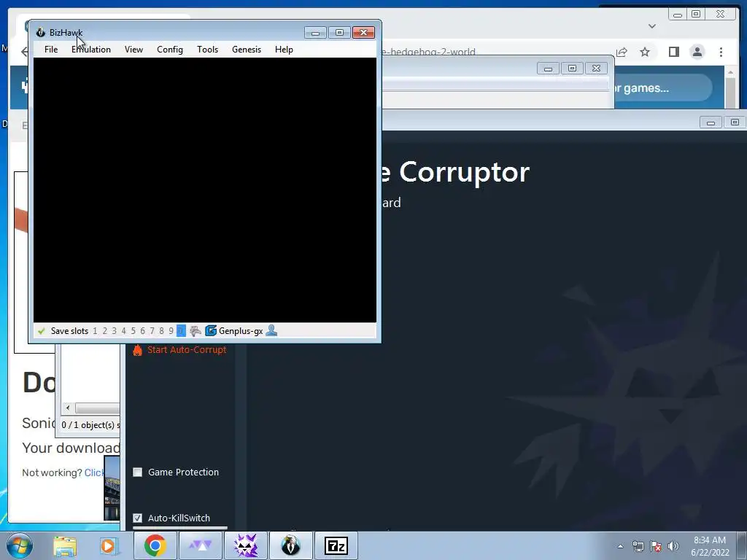Open the Genesis menu
The width and height of the screenshot is (747, 560).
point(247,50)
